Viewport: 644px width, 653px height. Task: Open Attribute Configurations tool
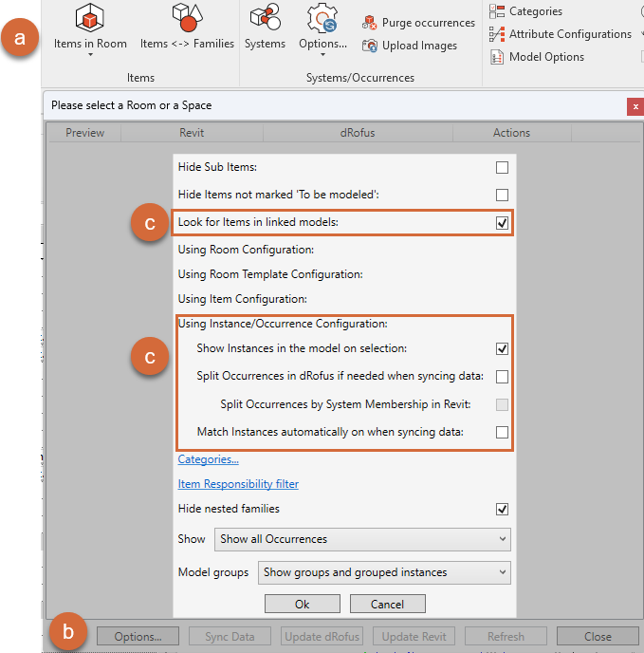click(496, 34)
